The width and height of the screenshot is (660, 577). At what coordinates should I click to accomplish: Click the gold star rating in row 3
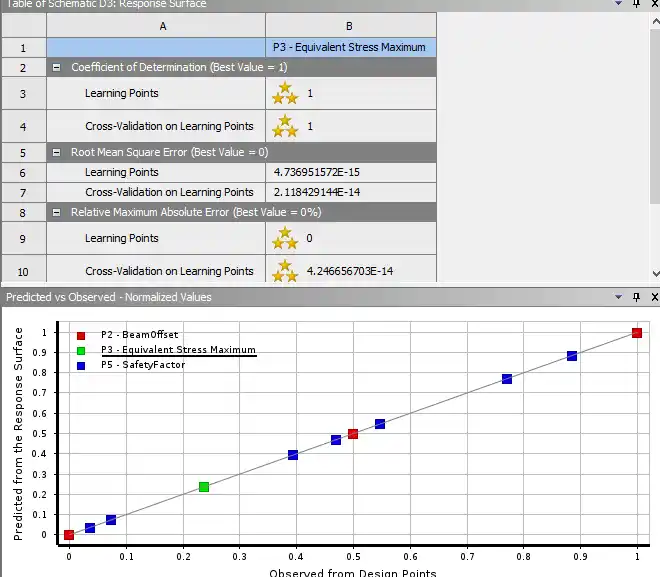(x=285, y=93)
